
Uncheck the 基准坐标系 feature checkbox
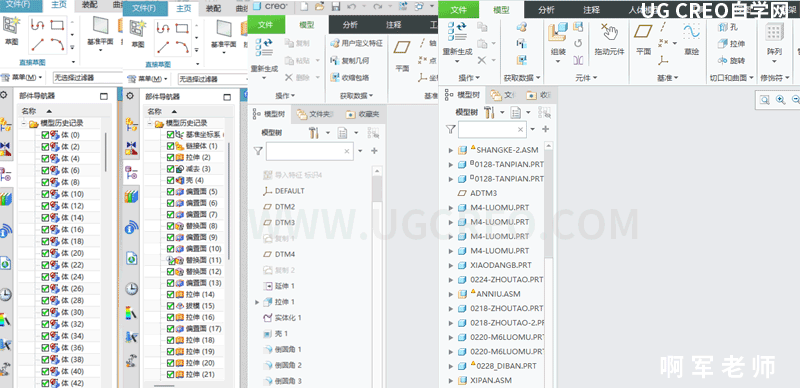[x=170, y=134]
